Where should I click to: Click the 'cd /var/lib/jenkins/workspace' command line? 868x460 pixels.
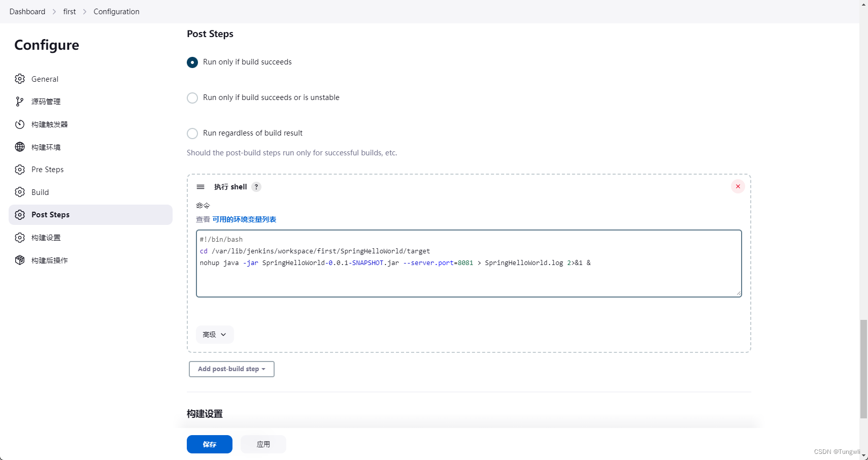[x=315, y=251]
